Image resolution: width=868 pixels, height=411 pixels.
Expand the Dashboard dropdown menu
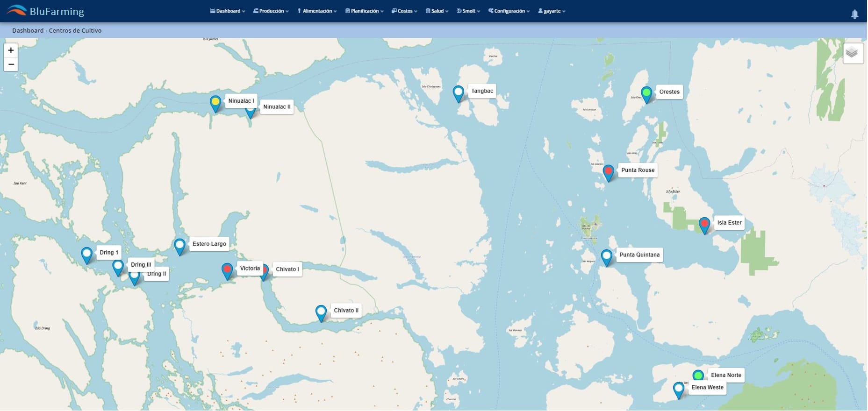pyautogui.click(x=228, y=11)
